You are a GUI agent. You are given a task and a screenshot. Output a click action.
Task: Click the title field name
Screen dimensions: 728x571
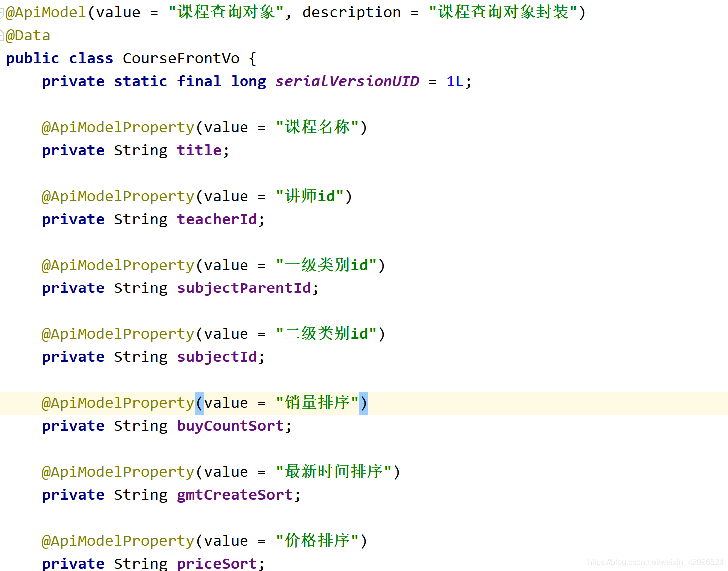[x=199, y=150]
